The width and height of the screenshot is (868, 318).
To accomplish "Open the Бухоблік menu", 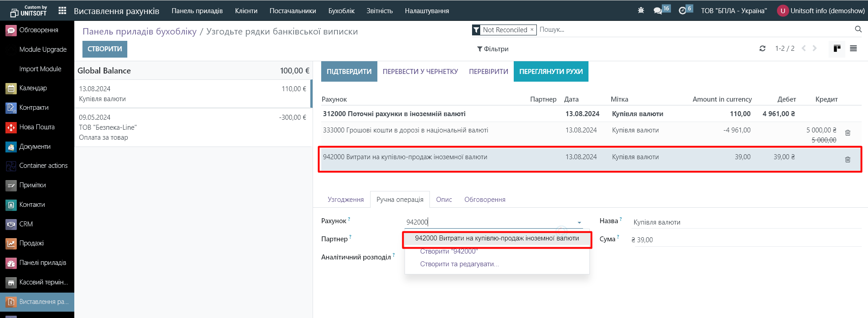I will click(341, 11).
